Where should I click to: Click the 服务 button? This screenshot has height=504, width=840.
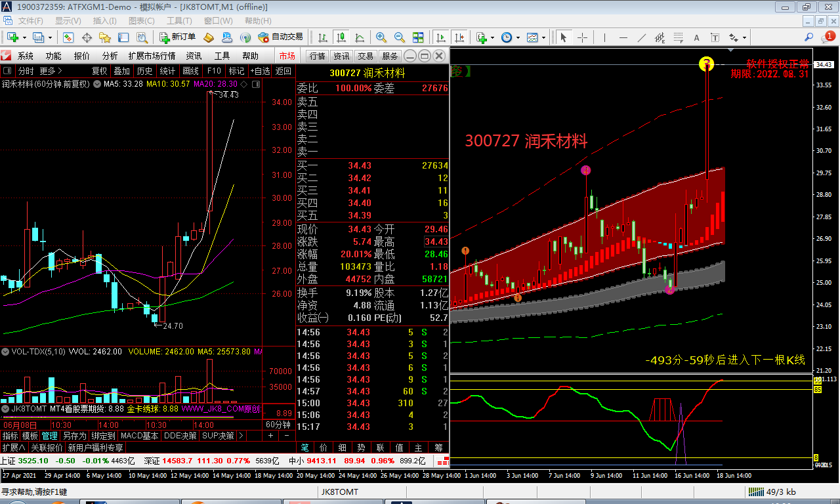point(390,56)
